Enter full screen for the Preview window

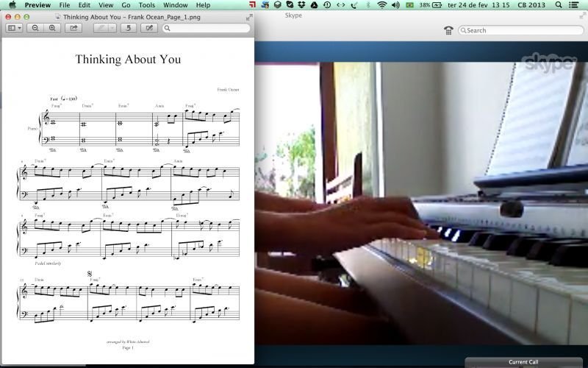pyautogui.click(x=249, y=17)
